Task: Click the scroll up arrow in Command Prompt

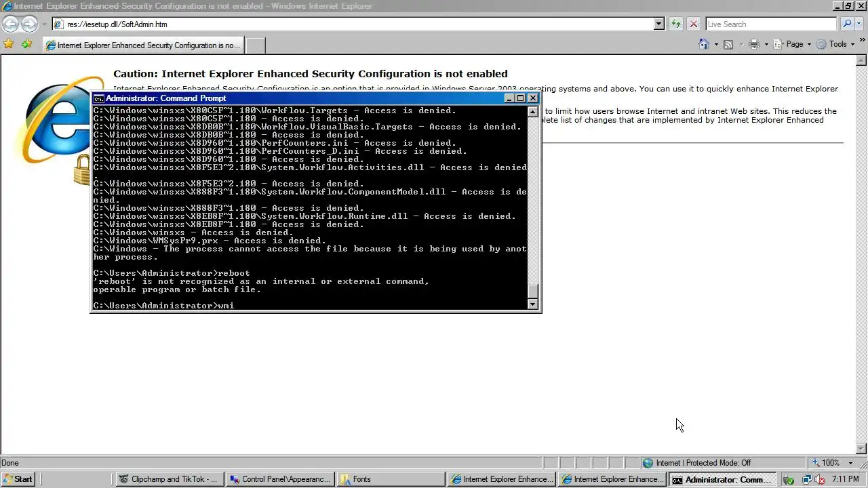Action: (533, 112)
